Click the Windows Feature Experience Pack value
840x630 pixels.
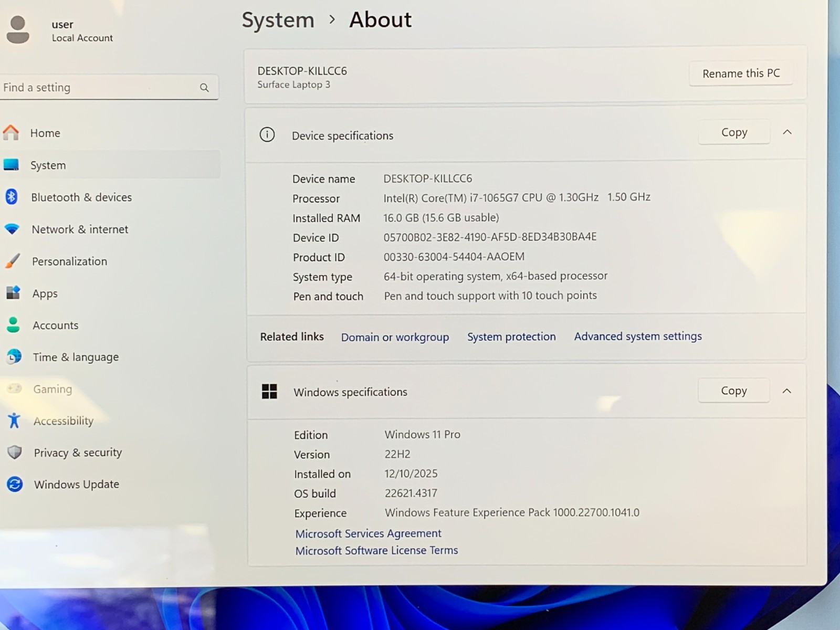pyautogui.click(x=512, y=512)
